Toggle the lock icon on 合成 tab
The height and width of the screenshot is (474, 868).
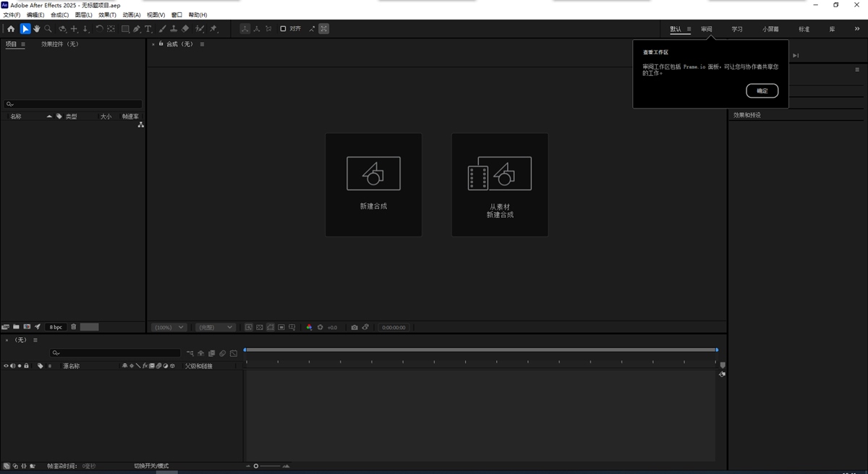pyautogui.click(x=161, y=44)
